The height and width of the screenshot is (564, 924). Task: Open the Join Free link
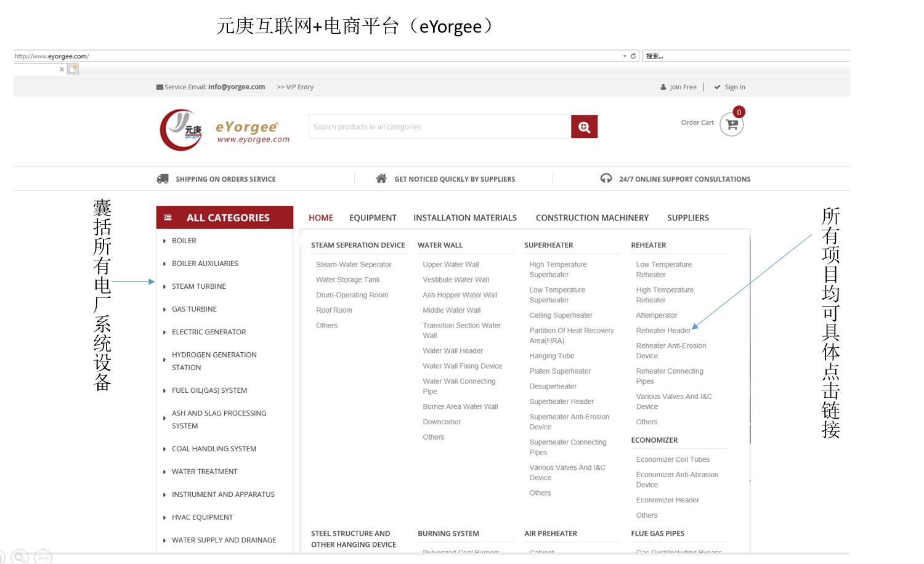tap(683, 87)
